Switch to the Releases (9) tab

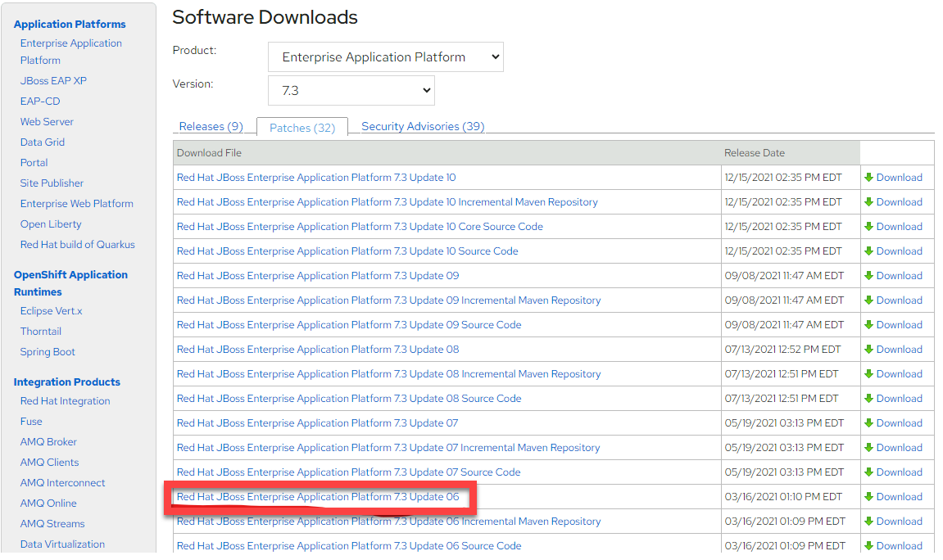click(x=211, y=126)
